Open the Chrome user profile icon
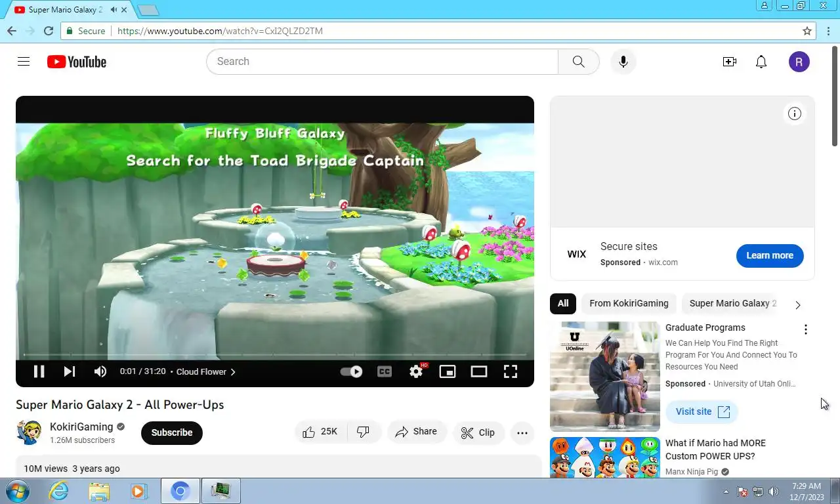The width and height of the screenshot is (840, 504). [765, 6]
